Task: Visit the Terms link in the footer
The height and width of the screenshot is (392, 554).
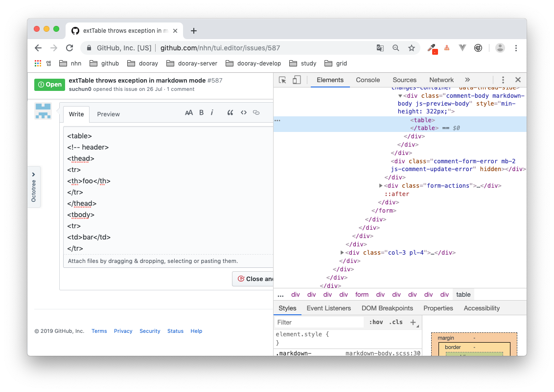Action: 99,331
